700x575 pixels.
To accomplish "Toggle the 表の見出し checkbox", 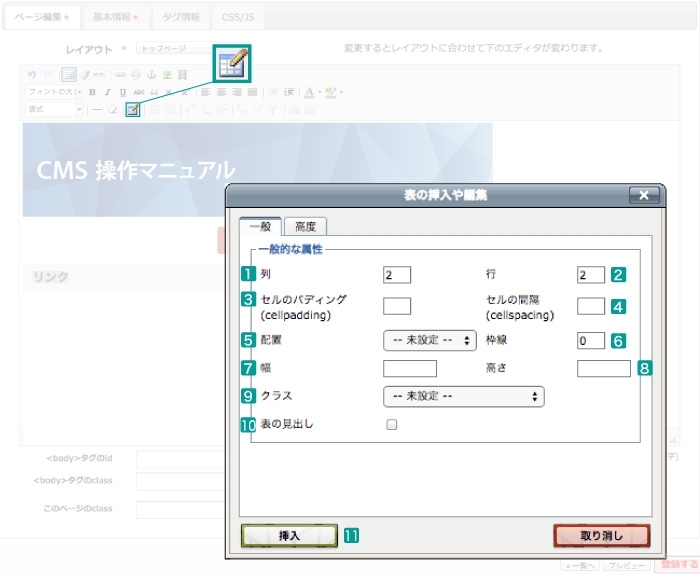I will pyautogui.click(x=392, y=424).
